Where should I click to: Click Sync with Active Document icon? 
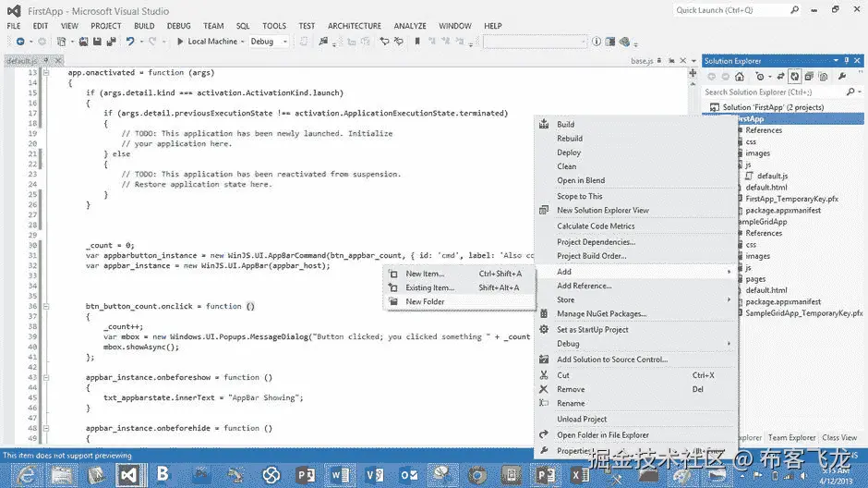click(x=780, y=77)
